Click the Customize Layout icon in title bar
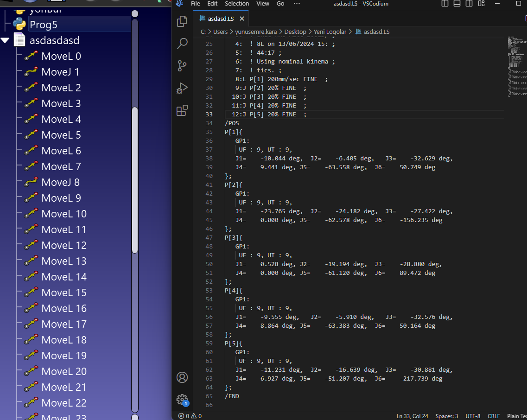Screen dimensions: 527x420 (481, 4)
